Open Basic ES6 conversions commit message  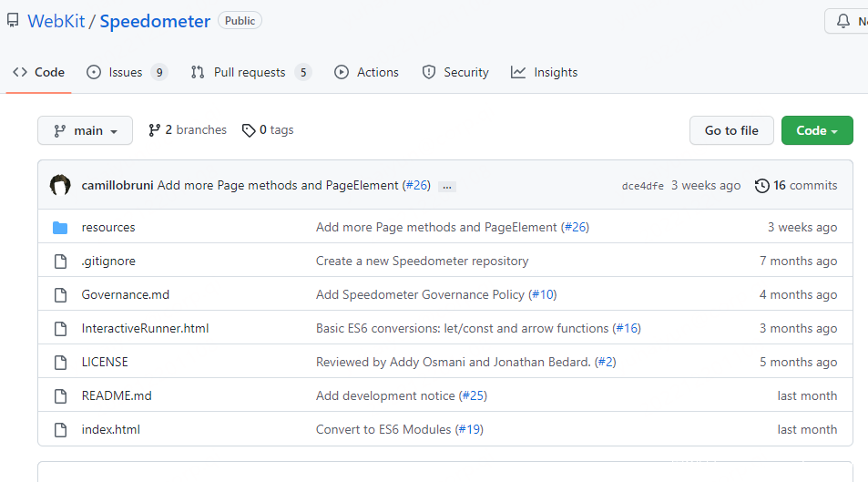coord(462,329)
